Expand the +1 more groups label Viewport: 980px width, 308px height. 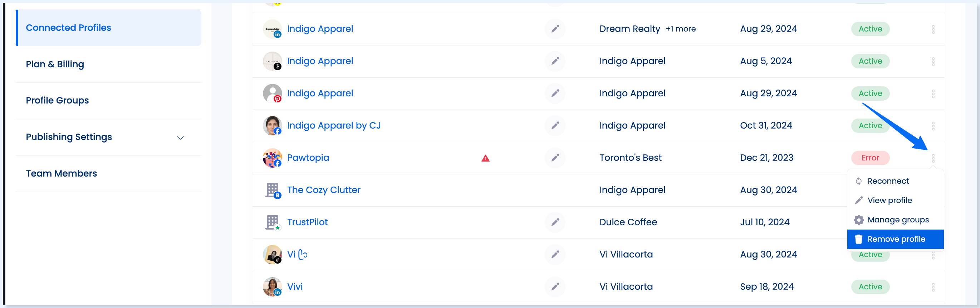pos(680,29)
